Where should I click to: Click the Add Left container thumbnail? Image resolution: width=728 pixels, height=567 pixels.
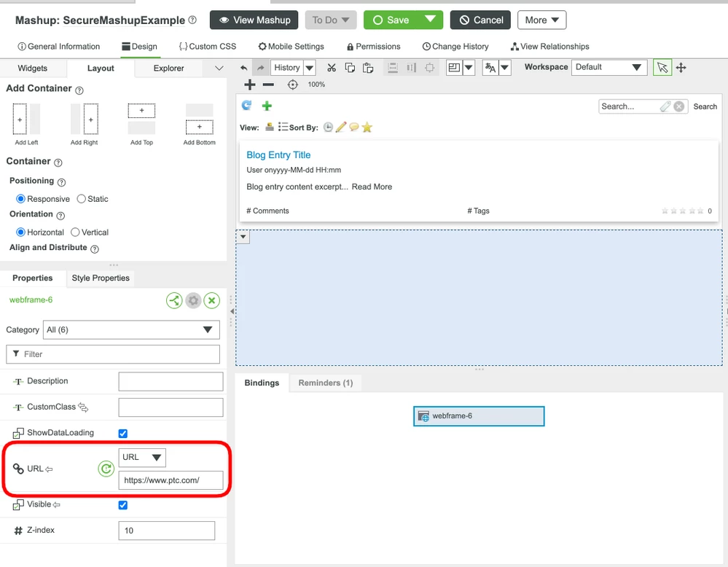[x=26, y=120]
